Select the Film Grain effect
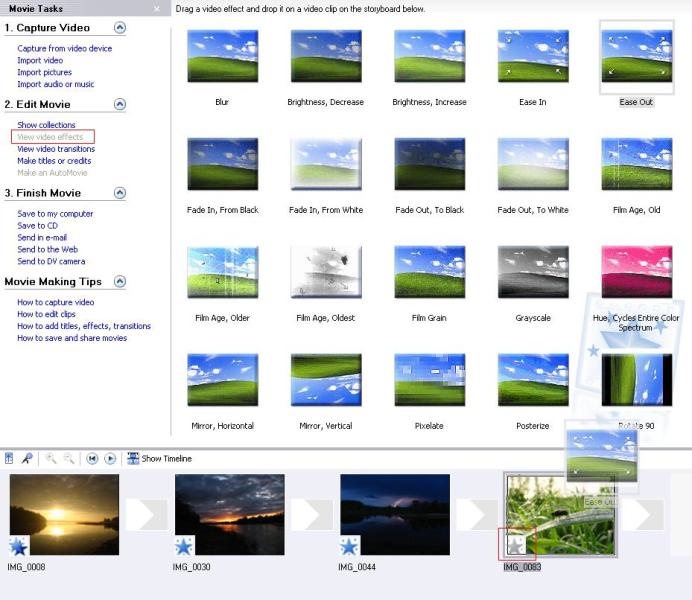The image size is (692, 600). click(x=429, y=272)
